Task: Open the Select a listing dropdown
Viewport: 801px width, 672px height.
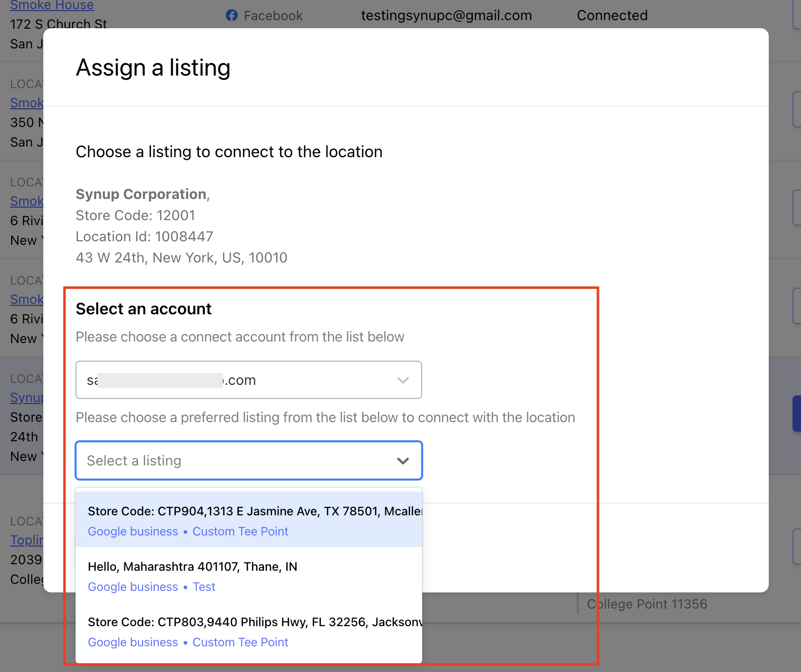Action: pos(248,460)
